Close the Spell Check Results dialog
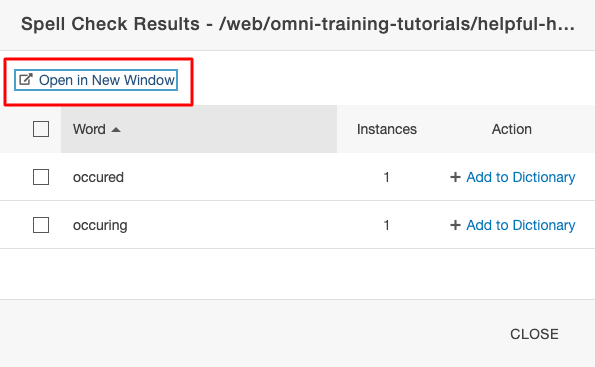Screen dimensions: 595x367 [534, 334]
